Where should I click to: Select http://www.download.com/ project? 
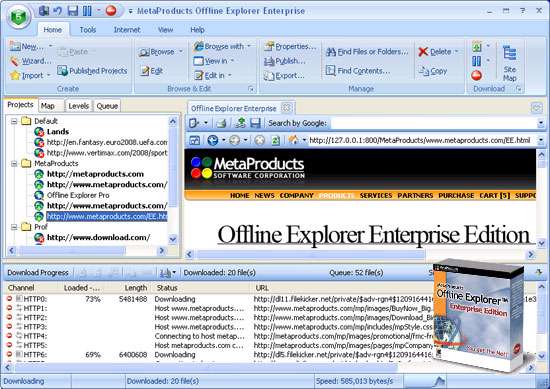98,237
